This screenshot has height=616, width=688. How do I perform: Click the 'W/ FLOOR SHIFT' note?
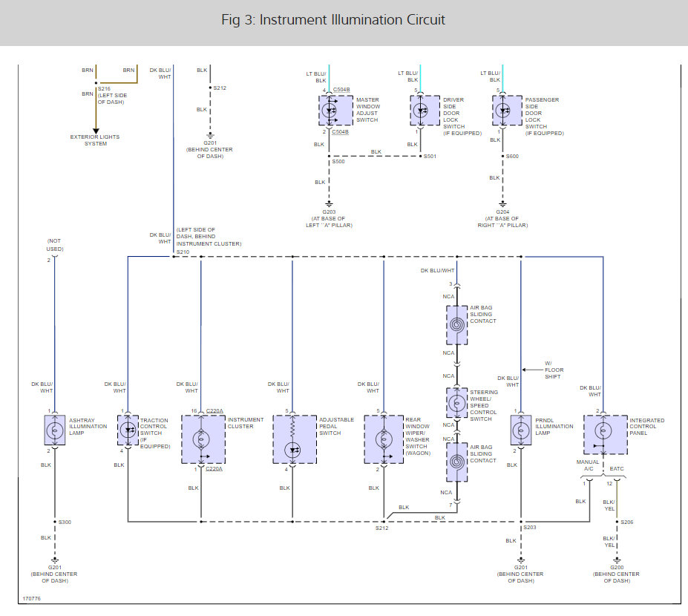tap(554, 370)
